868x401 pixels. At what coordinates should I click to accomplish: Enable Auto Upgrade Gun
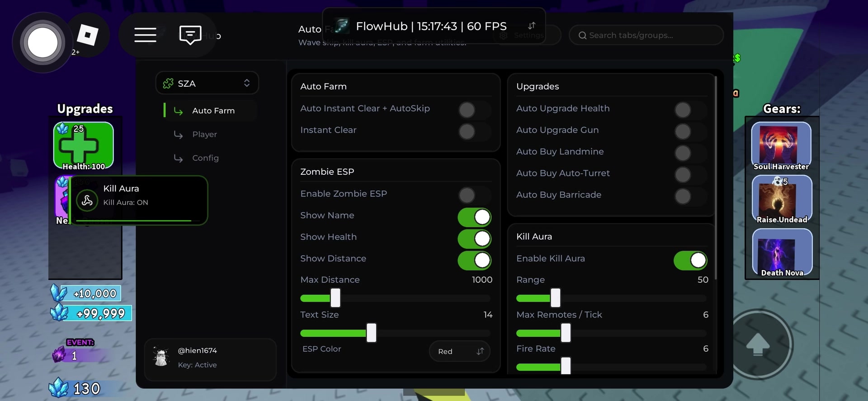(690, 131)
